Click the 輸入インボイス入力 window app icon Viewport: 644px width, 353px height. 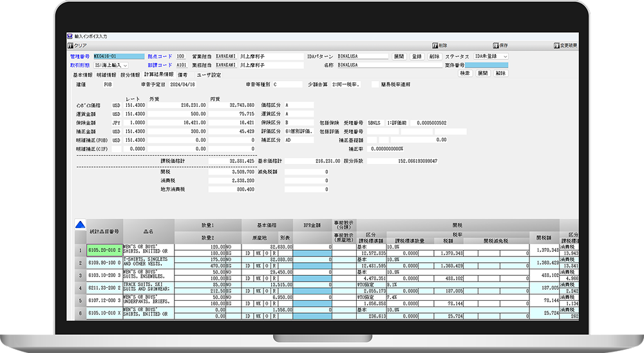coord(70,36)
